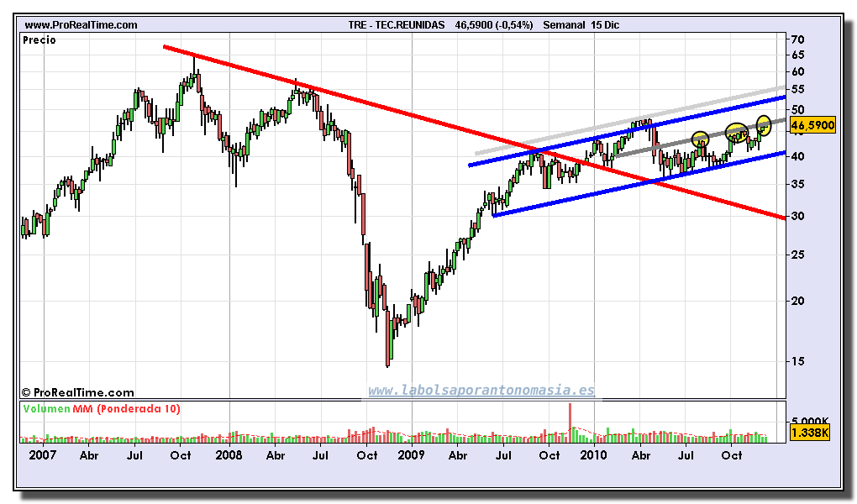Click the middle yellow oval marker
This screenshot has height=504, width=857.
pyautogui.click(x=737, y=133)
